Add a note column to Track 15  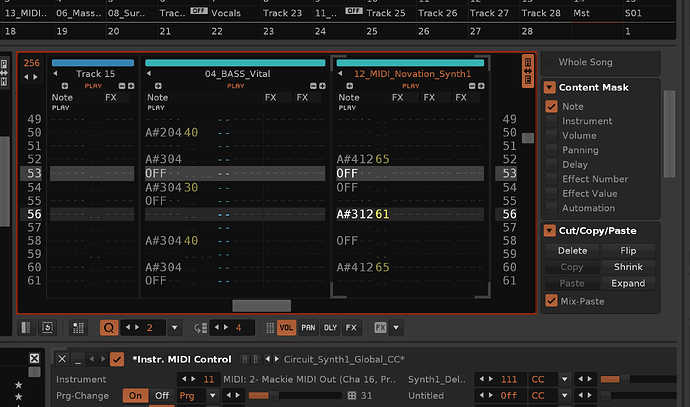[65, 86]
